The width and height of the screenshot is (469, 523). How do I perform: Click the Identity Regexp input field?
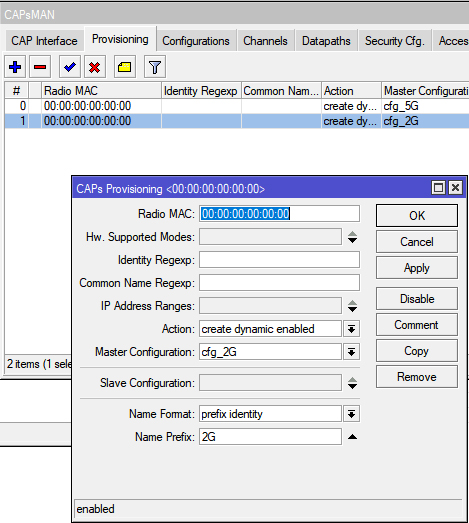[280, 260]
